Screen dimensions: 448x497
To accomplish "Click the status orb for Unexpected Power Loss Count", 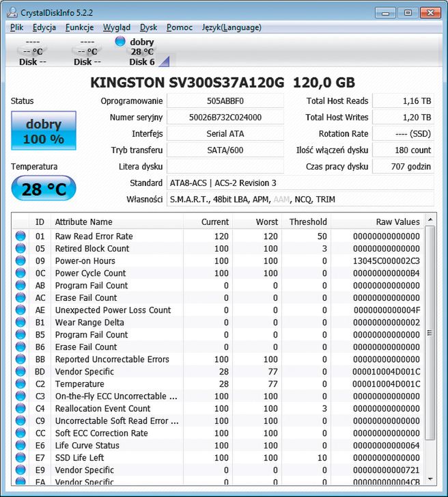I will (20, 310).
